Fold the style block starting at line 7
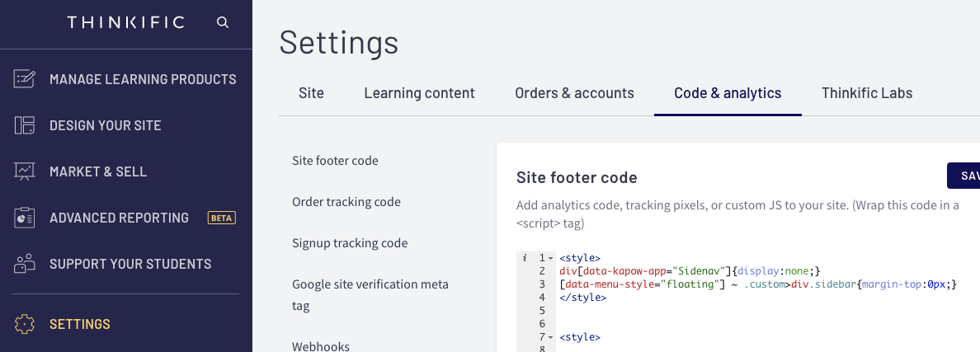 pos(550,337)
